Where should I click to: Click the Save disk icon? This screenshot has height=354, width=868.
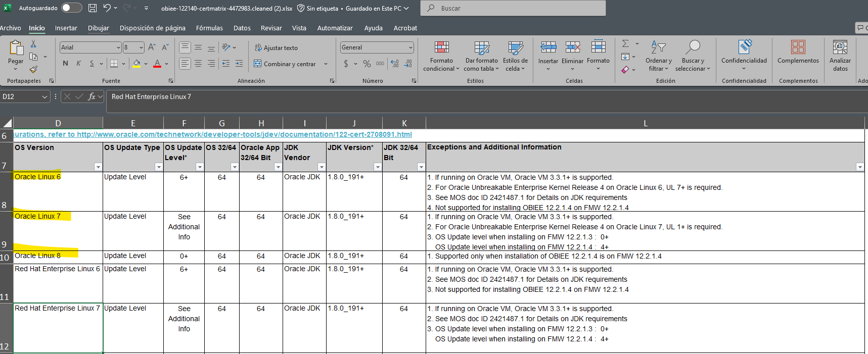93,8
